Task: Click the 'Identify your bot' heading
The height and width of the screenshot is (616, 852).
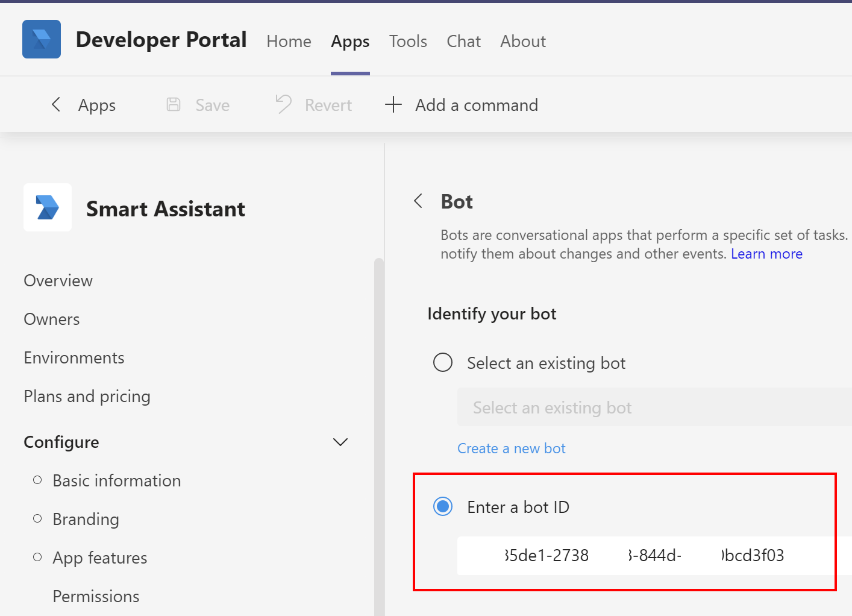Action: pyautogui.click(x=492, y=314)
